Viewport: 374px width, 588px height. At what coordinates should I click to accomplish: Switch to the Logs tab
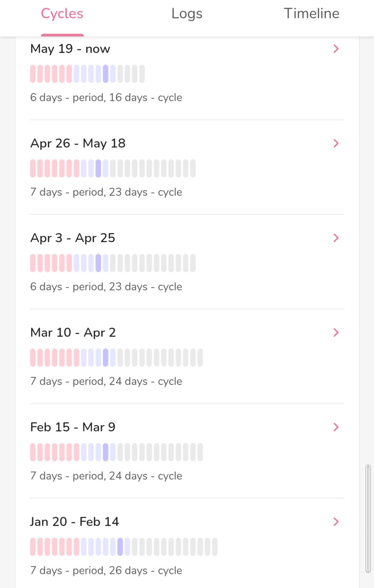click(187, 14)
